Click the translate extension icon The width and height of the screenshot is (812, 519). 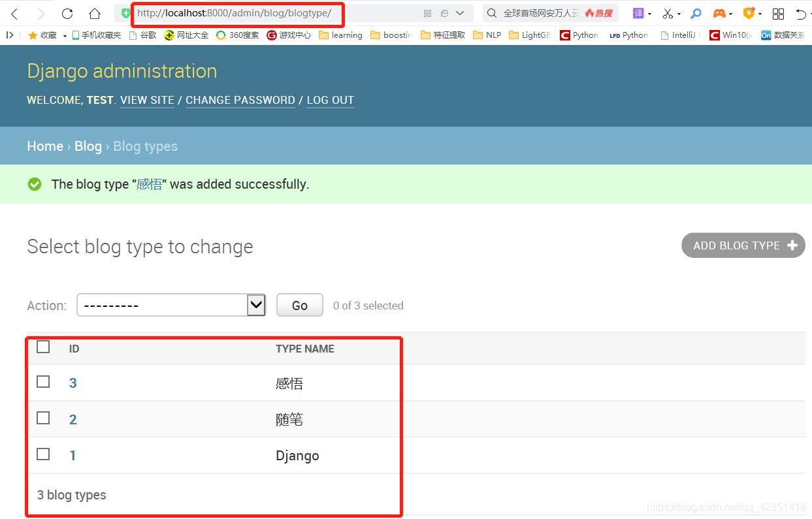coord(638,13)
